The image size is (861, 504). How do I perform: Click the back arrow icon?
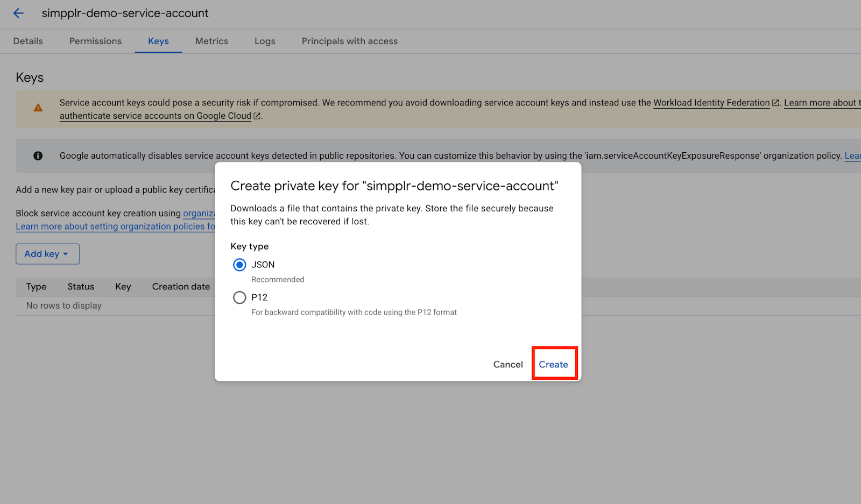coord(18,13)
